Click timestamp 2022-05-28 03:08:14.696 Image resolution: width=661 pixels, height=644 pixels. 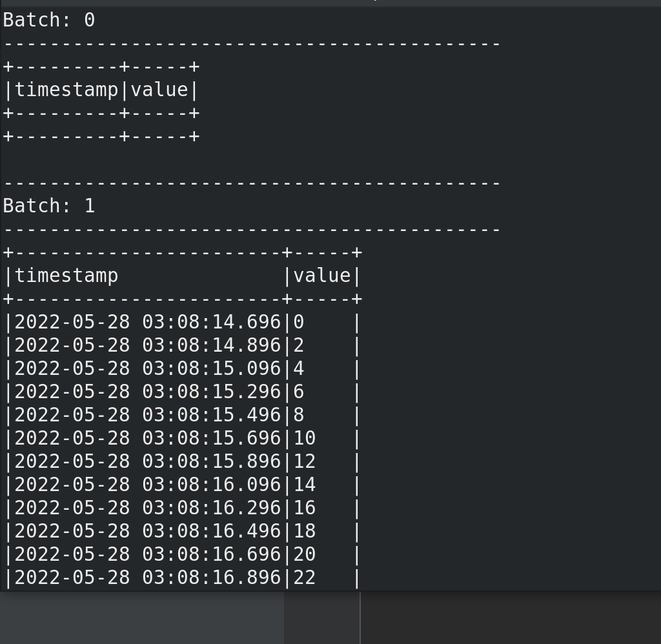tap(148, 323)
